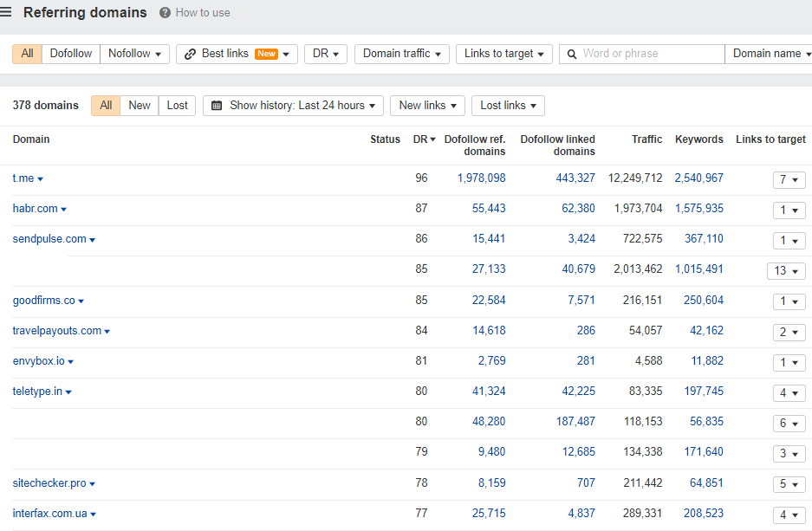Expand the t.me domain caret
Screen dimensions: 812x531
pyautogui.click(x=41, y=179)
